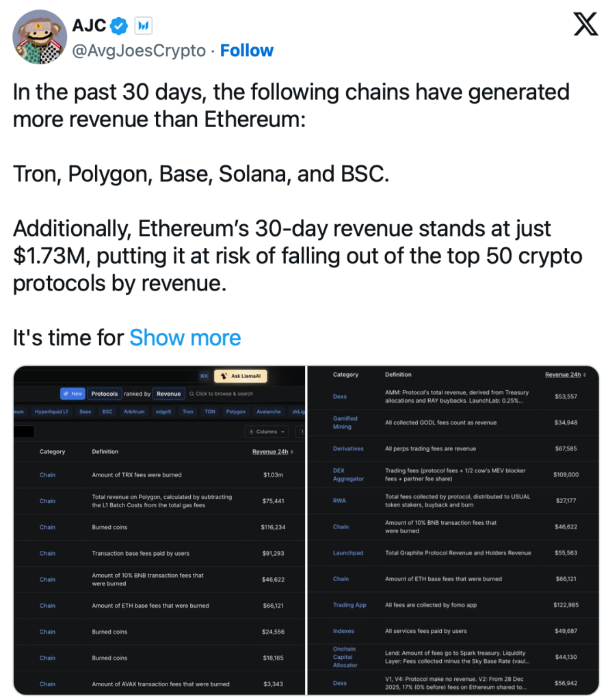The image size is (608, 700).
Task: Select the Hyperliquid L1 chain tab
Action: (51, 412)
